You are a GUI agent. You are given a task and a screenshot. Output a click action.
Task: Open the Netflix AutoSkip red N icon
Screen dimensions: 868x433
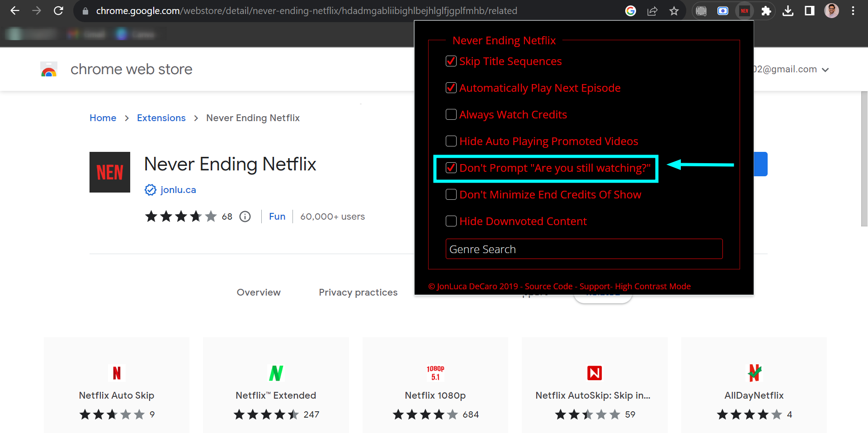(x=594, y=373)
